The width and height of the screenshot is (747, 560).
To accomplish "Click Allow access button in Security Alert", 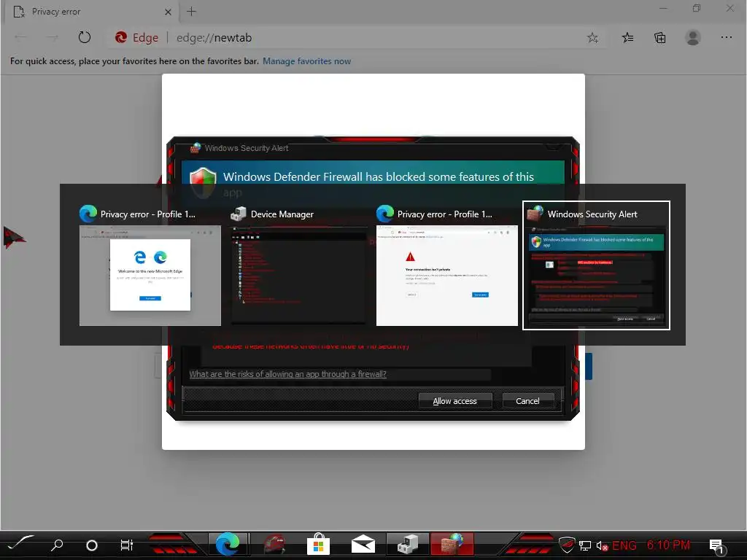I will click(455, 401).
